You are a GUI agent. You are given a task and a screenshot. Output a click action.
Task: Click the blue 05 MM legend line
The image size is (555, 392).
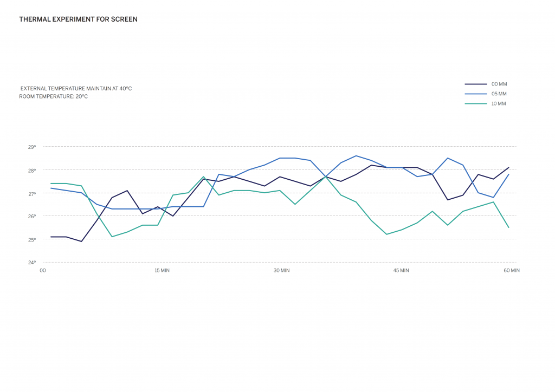(x=476, y=94)
